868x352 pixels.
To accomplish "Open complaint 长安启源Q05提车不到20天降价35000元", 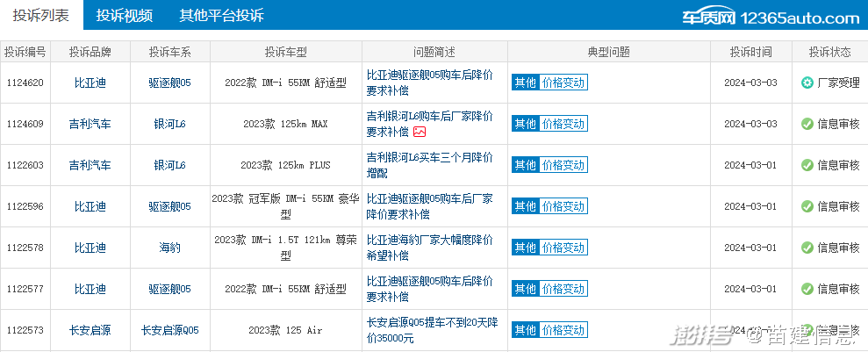I will point(432,330).
